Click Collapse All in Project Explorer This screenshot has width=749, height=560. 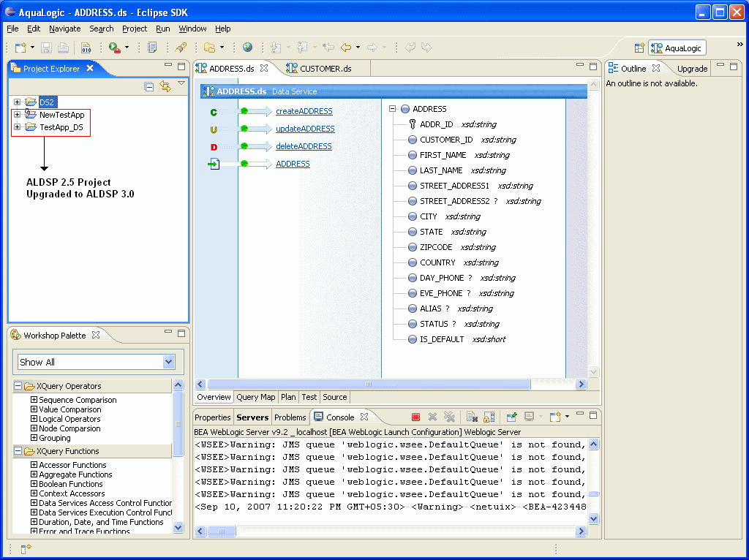click(149, 86)
